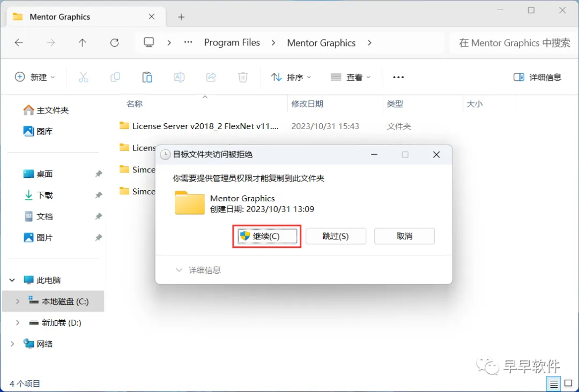The image size is (579, 392).
Task: Expand the 网络 Network tree node
Action: pyautogui.click(x=12, y=344)
